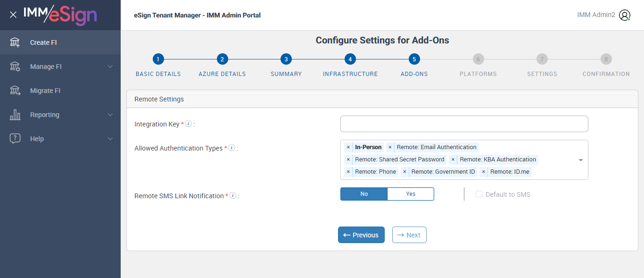Click the Integration Key info icon
The width and height of the screenshot is (644, 278).
point(189,124)
